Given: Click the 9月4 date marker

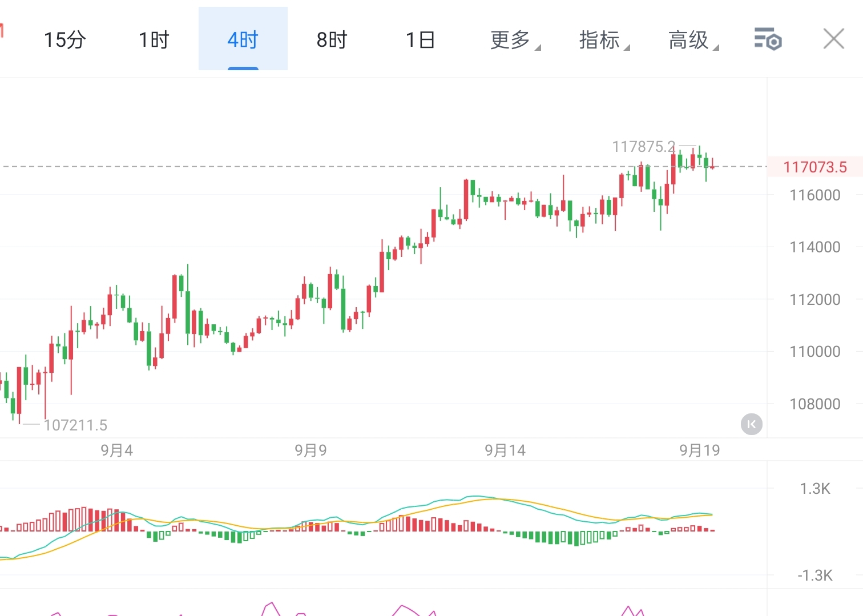Looking at the screenshot, I should [116, 450].
